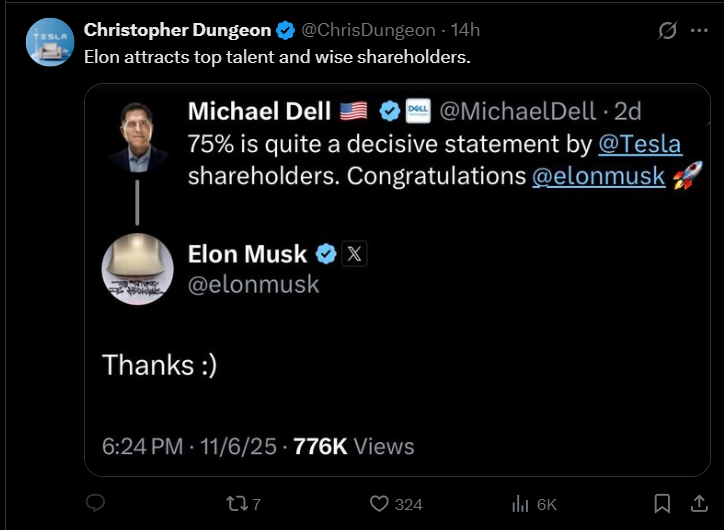The width and height of the screenshot is (724, 530).
Task: Open analytics showing 6K views
Action: tap(521, 503)
